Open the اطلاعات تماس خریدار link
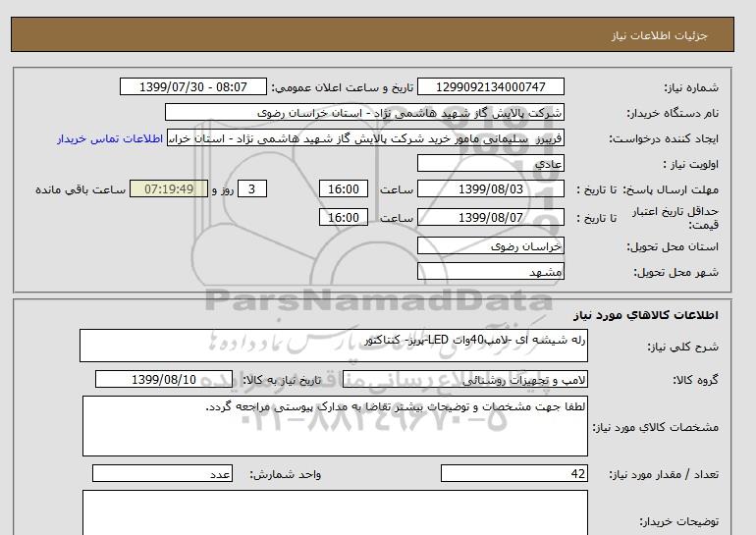This screenshot has width=756, height=535. [x=110, y=138]
